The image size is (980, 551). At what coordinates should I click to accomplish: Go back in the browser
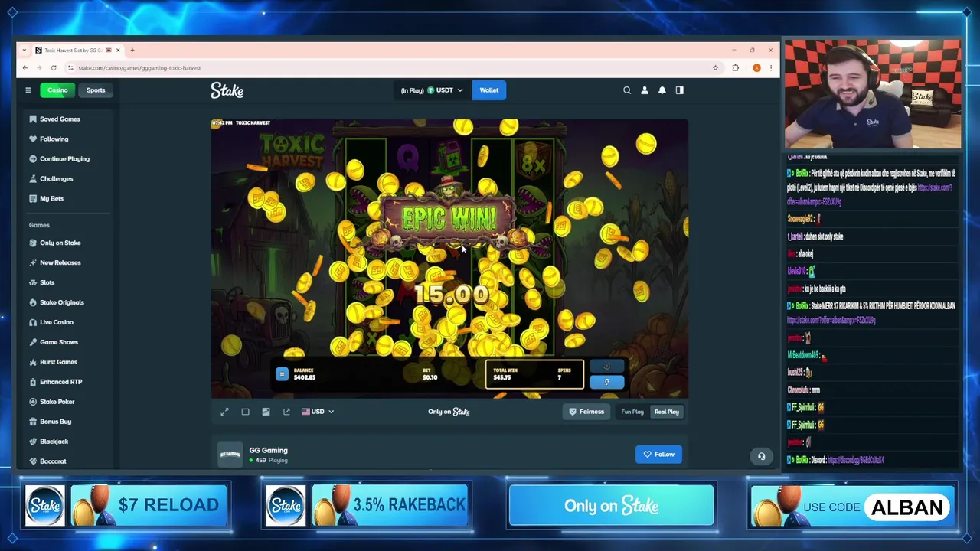(25, 68)
